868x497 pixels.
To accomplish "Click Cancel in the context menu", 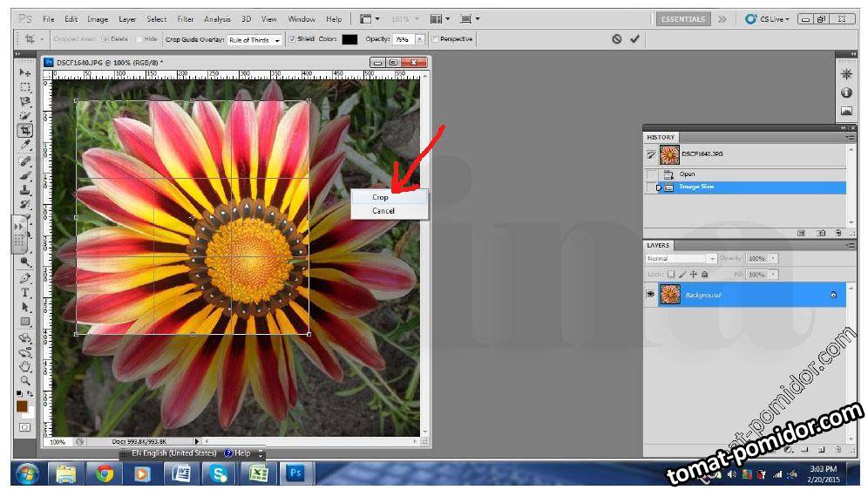I will pyautogui.click(x=383, y=211).
